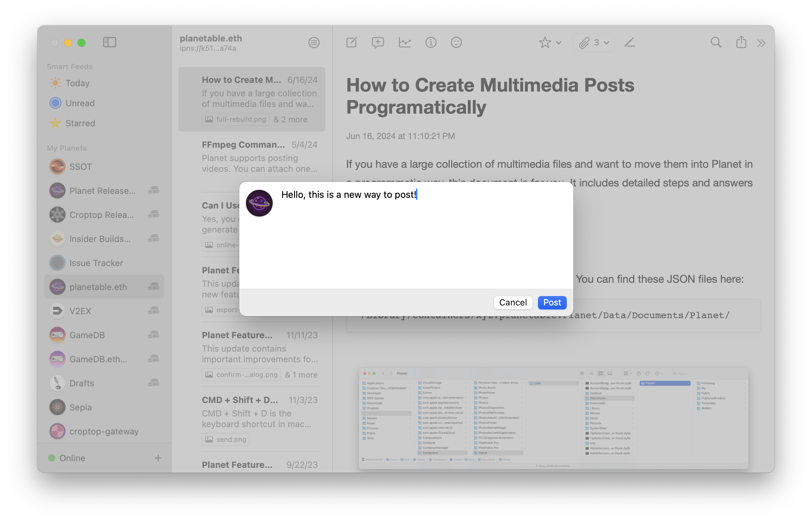
Task: Toggle the star on current article
Action: click(545, 43)
